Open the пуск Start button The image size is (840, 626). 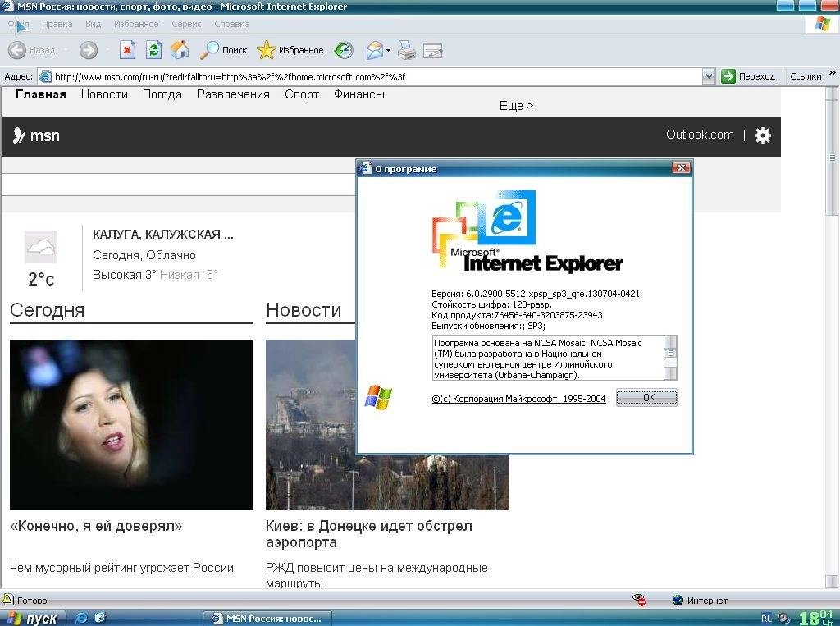(32, 618)
